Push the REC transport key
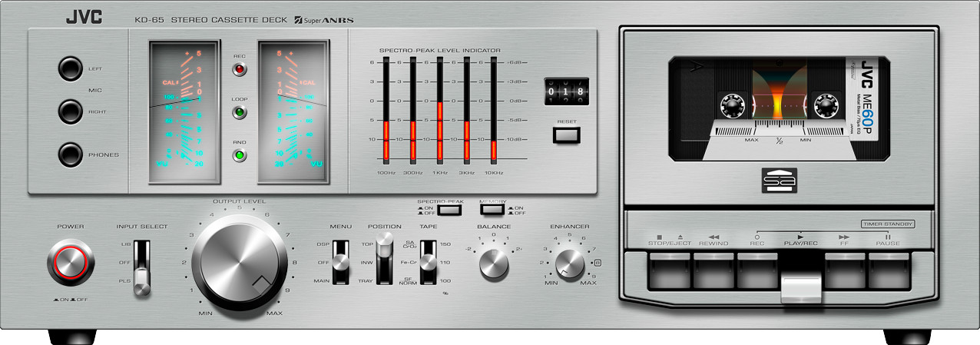The height and width of the screenshot is (345, 980). click(x=758, y=270)
